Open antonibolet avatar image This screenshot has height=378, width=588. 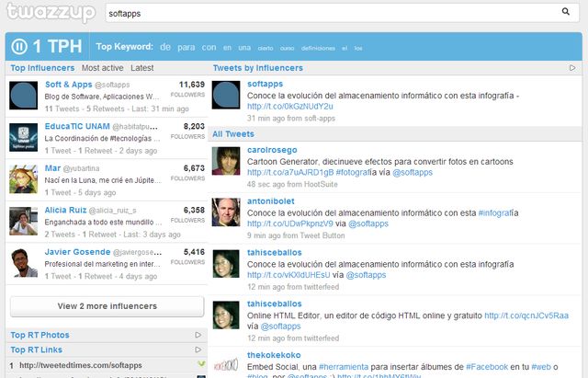click(x=226, y=212)
